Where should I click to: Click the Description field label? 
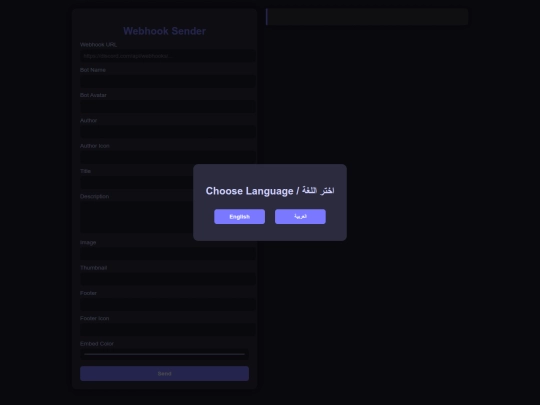tap(94, 196)
